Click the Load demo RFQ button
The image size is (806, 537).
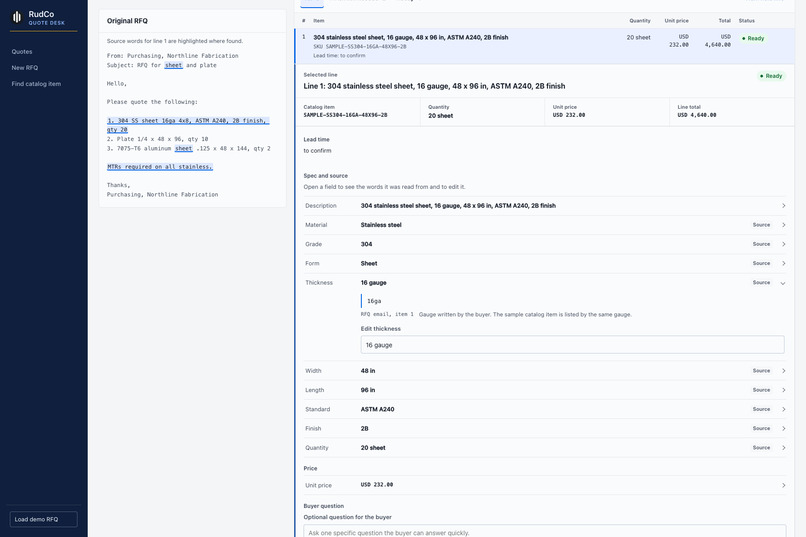[44, 519]
